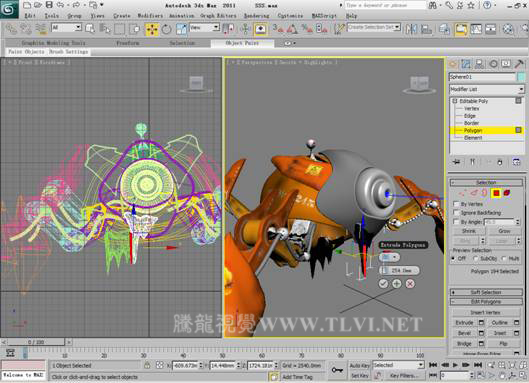This screenshot has width=529, height=383.
Task: Select the Polygon sub-object selection icon
Action: pos(496,193)
